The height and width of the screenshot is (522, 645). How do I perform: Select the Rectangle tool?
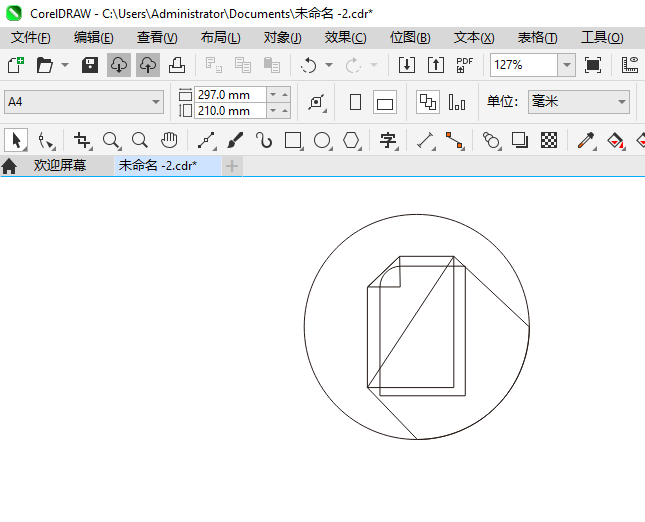point(293,140)
